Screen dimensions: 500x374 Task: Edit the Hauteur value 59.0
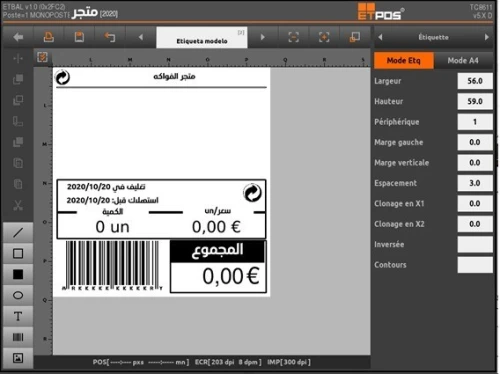click(x=475, y=101)
